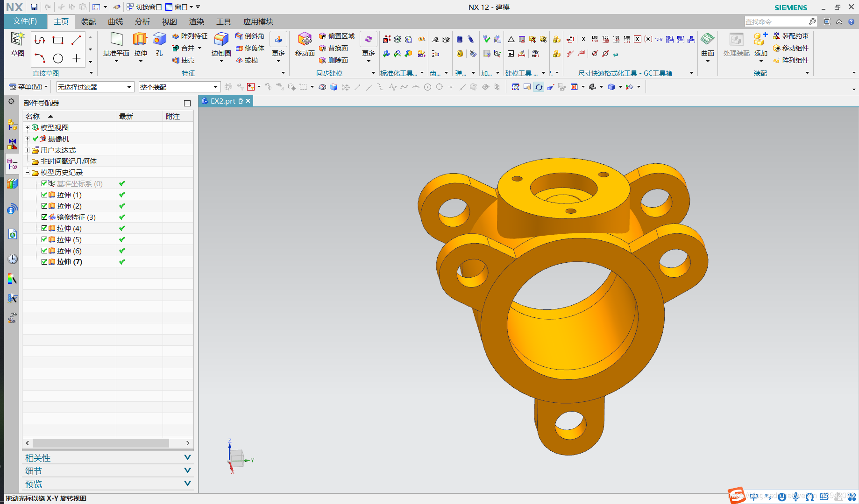Image resolution: width=859 pixels, height=504 pixels.
Task: Click the navigator horizontal scrollbar
Action: point(100,443)
